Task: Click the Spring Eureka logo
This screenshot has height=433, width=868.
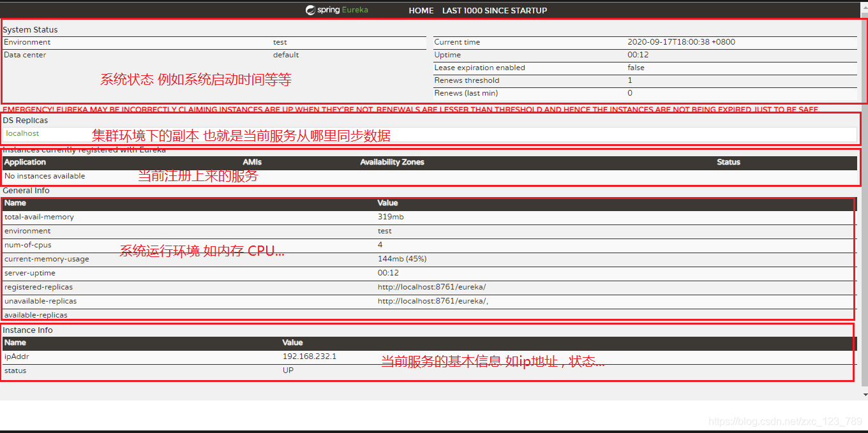Action: tap(337, 10)
